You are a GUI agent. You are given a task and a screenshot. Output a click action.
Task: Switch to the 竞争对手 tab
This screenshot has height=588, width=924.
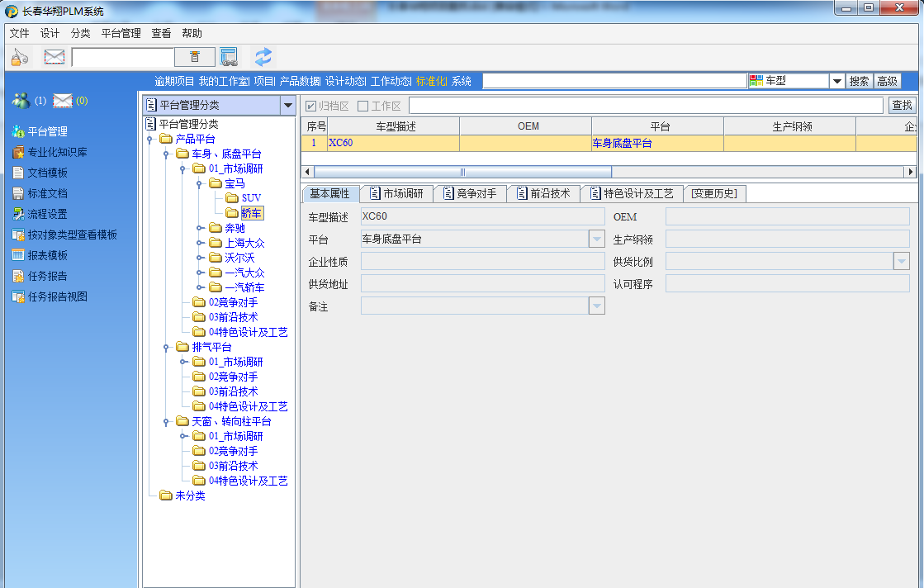(469, 193)
